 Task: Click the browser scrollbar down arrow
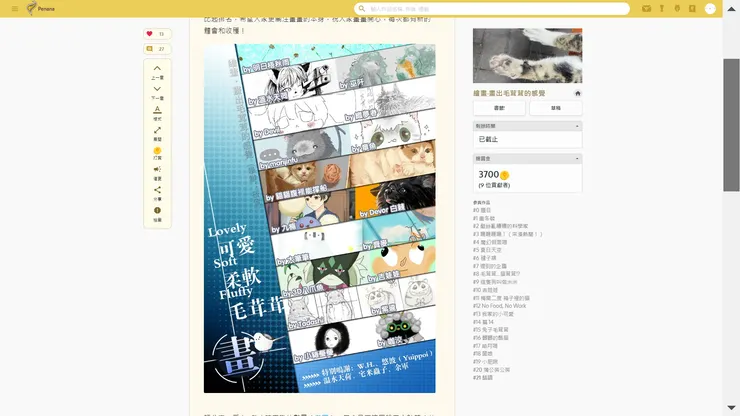[x=731, y=408]
